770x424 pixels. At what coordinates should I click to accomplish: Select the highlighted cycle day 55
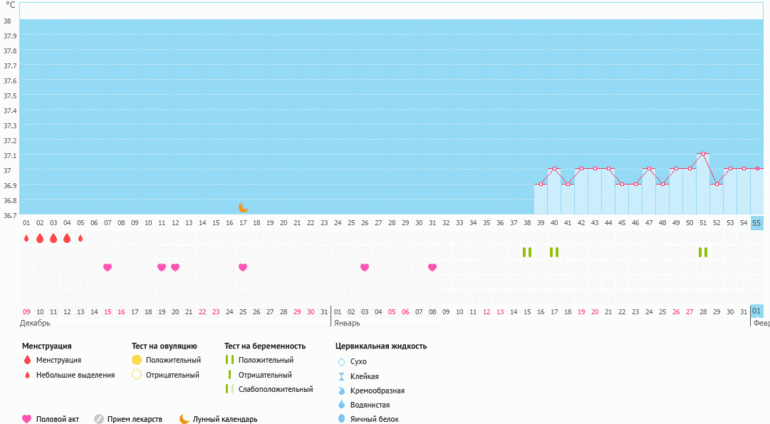coord(757,223)
